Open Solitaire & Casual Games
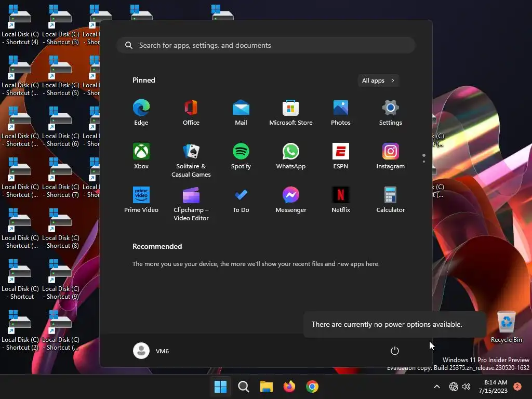The width and height of the screenshot is (532, 399). [191, 161]
